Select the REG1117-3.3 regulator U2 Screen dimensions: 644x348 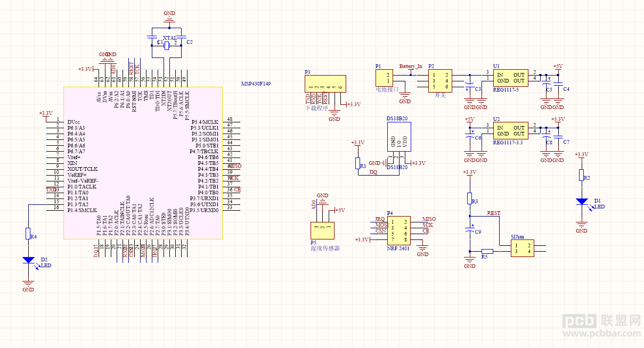(510, 131)
